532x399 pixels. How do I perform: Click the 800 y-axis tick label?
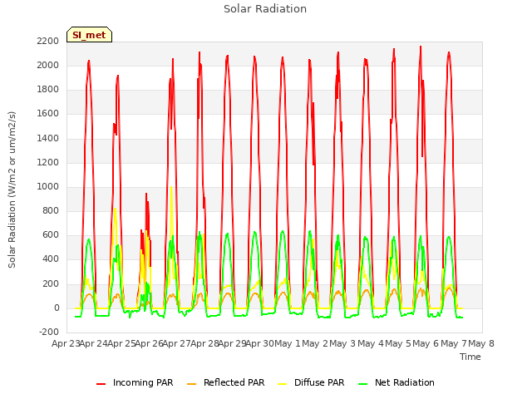pyautogui.click(x=51, y=211)
